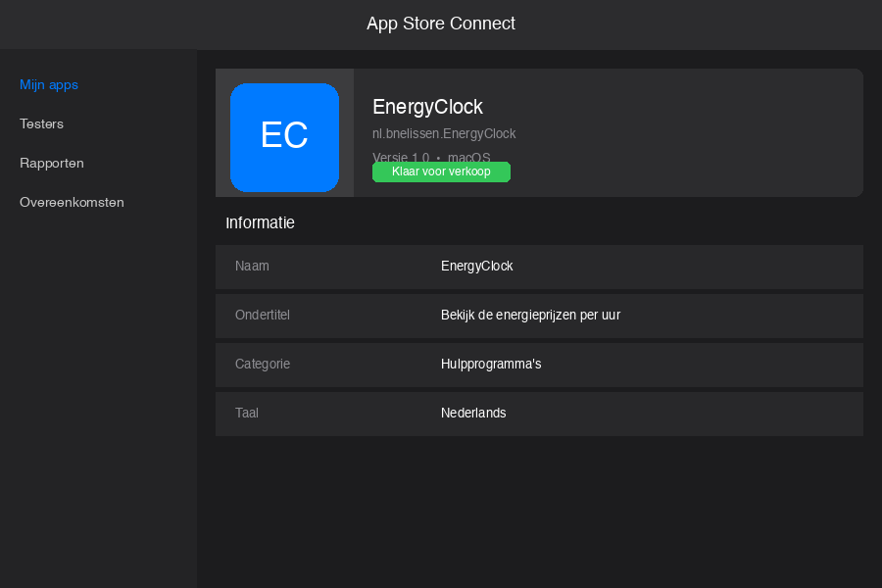
Task: Open Overeenkomsten in the sidebar
Action: click(x=72, y=202)
